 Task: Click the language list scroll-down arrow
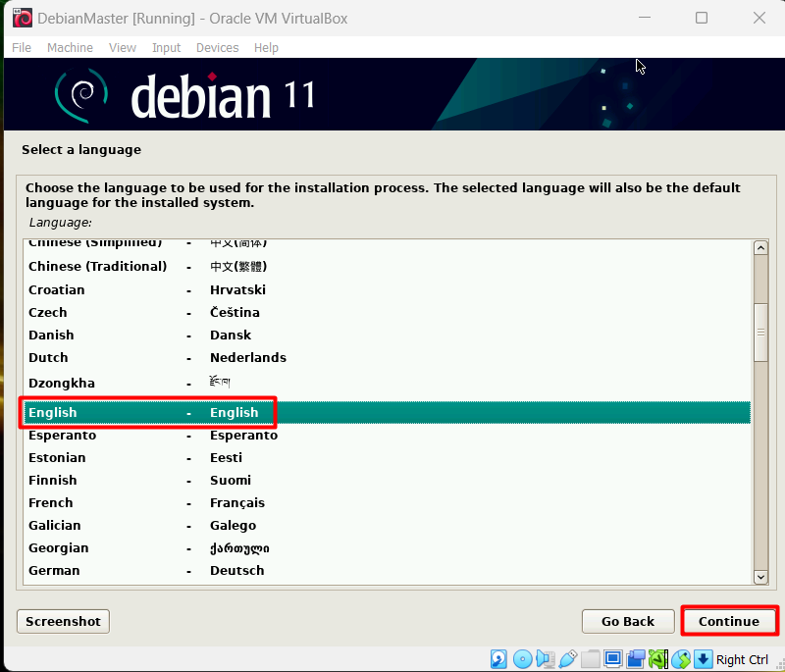coord(761,577)
